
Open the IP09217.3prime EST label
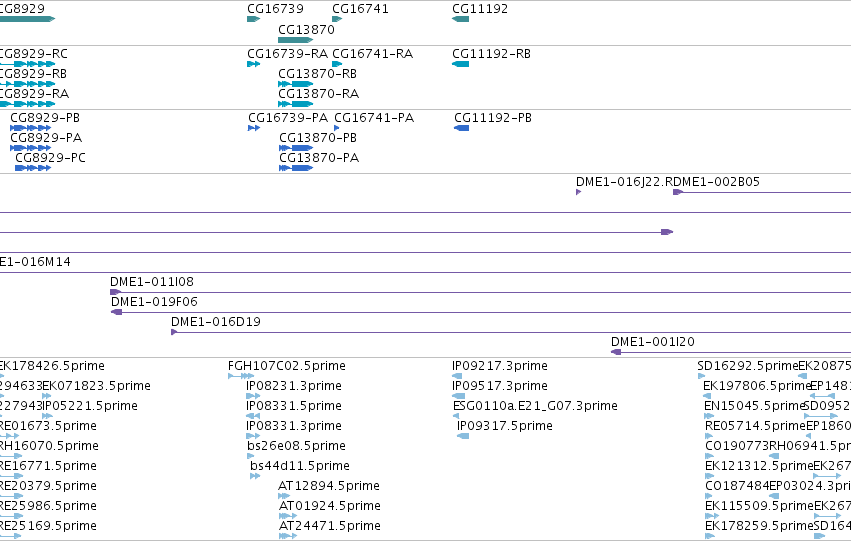coord(500,366)
